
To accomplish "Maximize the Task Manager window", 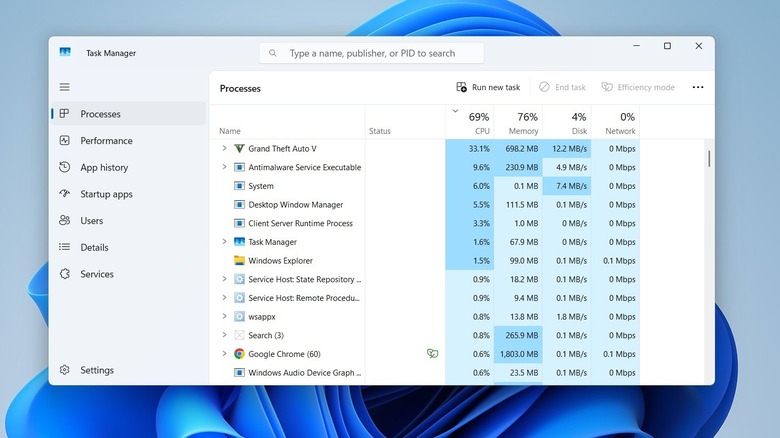I will (x=668, y=46).
